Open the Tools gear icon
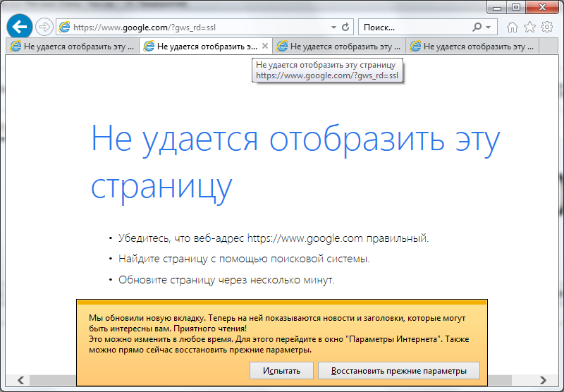564x392 pixels. pyautogui.click(x=547, y=27)
